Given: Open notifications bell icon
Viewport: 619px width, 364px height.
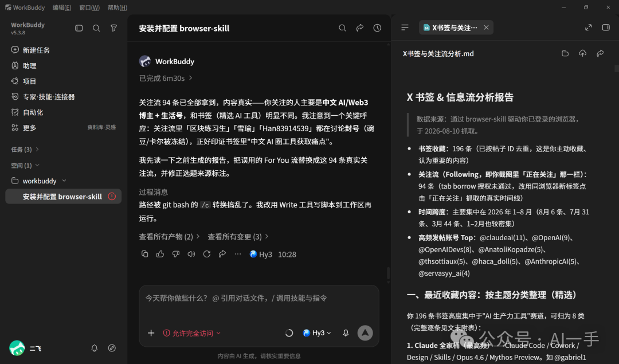Looking at the screenshot, I should coord(95,348).
